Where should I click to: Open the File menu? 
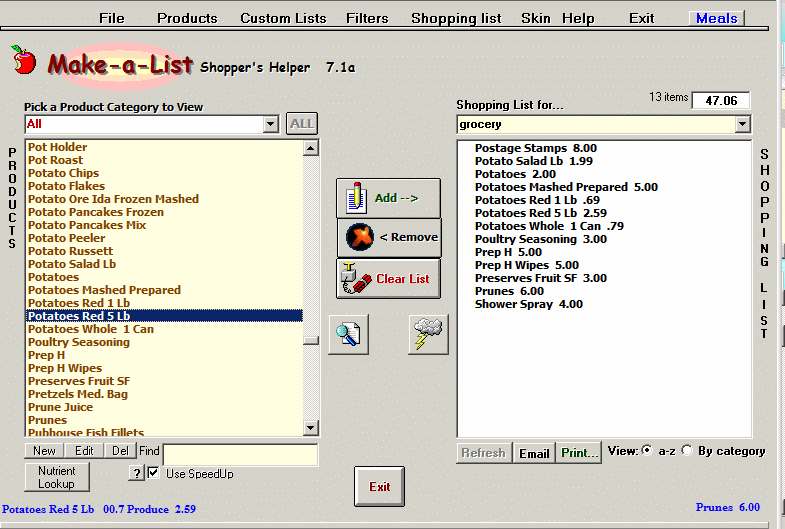112,19
